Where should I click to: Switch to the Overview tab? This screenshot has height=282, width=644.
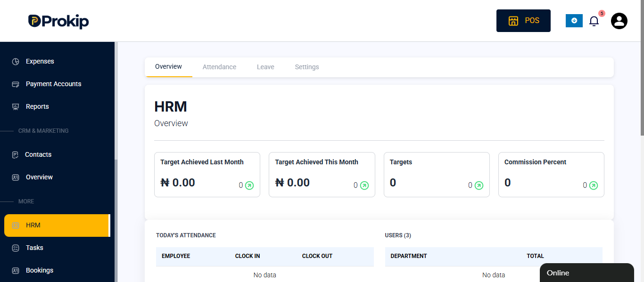168,67
